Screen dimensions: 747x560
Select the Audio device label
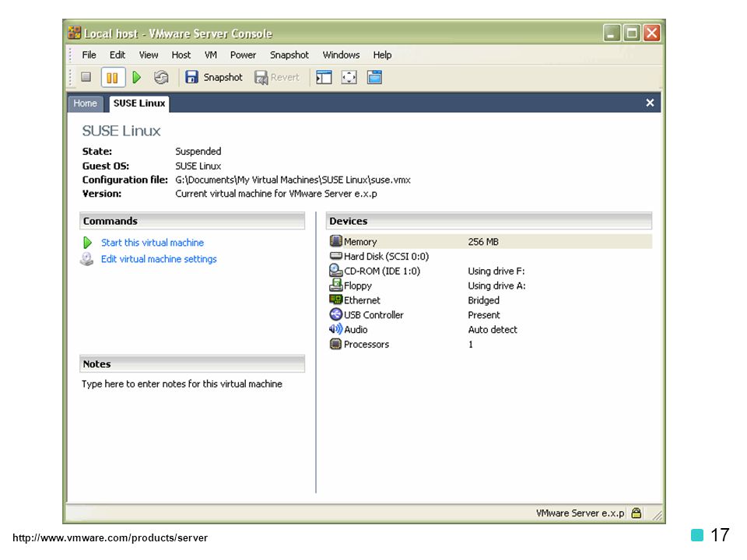[356, 330]
